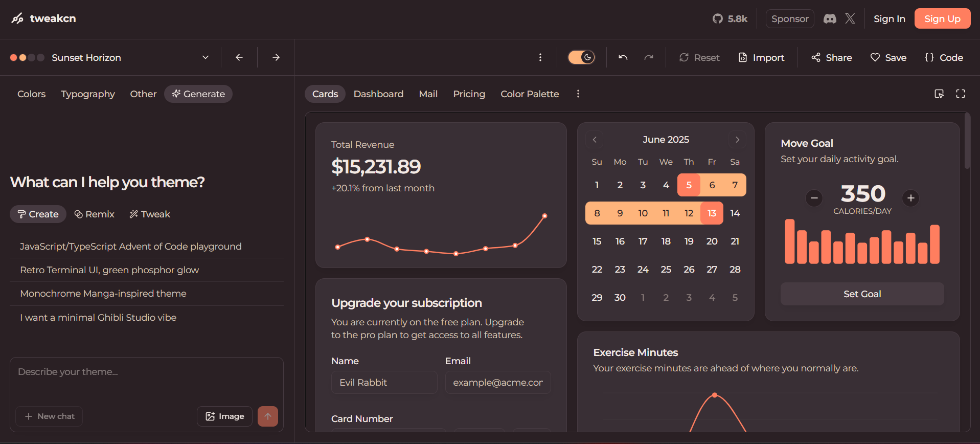Click the Set Goal button
Viewport: 980px width, 444px height.
862,294
